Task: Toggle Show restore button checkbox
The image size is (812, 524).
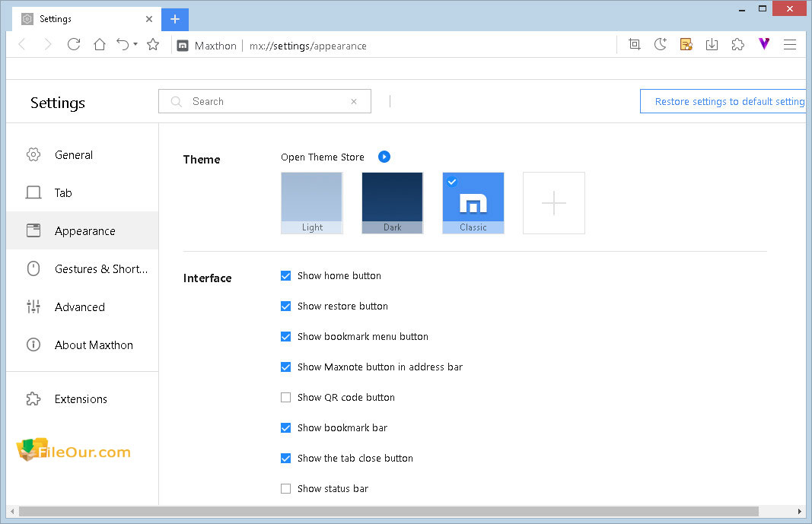Action: [286, 306]
